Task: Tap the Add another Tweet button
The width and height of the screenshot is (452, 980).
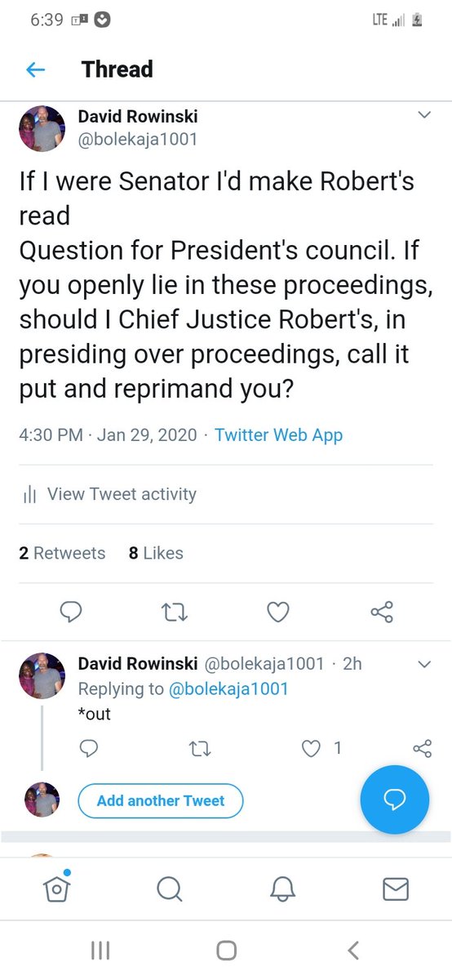Action: coord(161,800)
